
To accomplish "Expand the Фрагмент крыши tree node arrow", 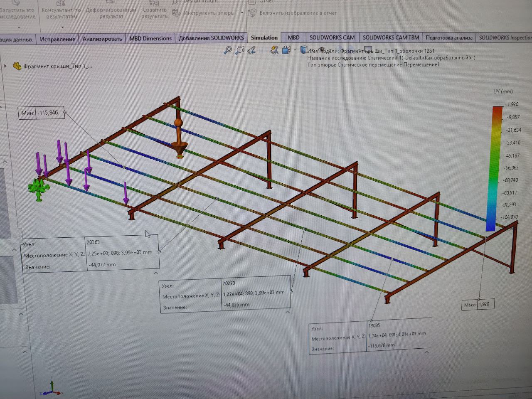I will 5,66.
